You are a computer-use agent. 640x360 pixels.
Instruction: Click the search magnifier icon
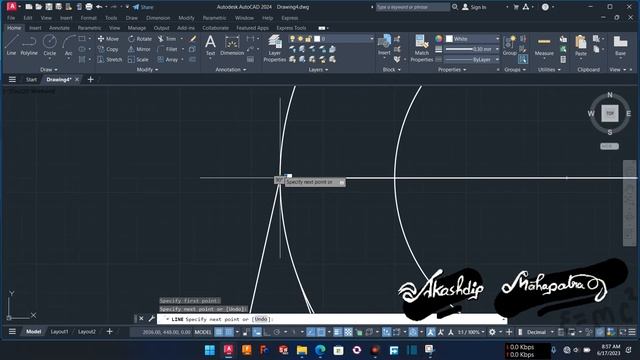[455, 7]
